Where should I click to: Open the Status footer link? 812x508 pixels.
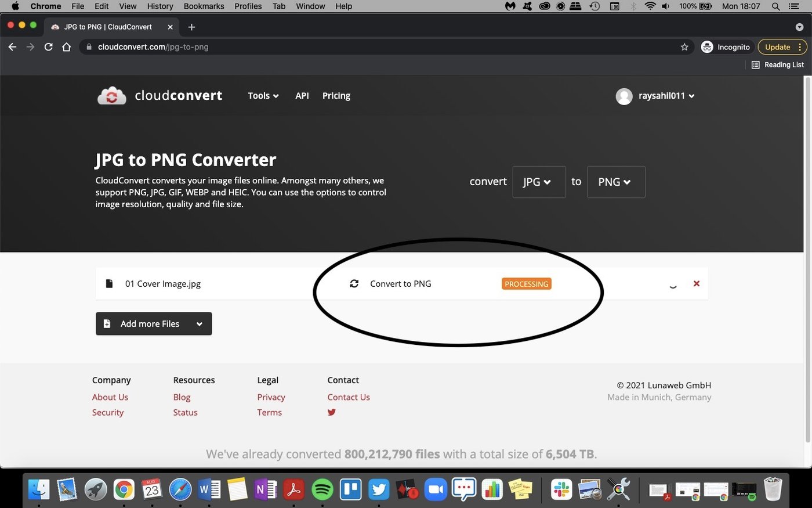185,412
